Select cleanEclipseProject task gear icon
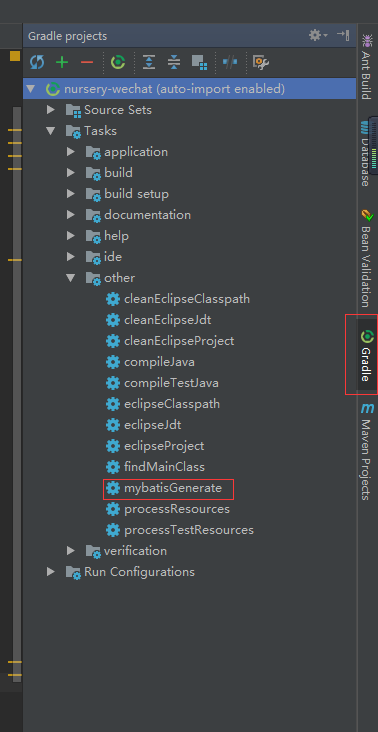Screen dimensions: 378x732 (113, 341)
